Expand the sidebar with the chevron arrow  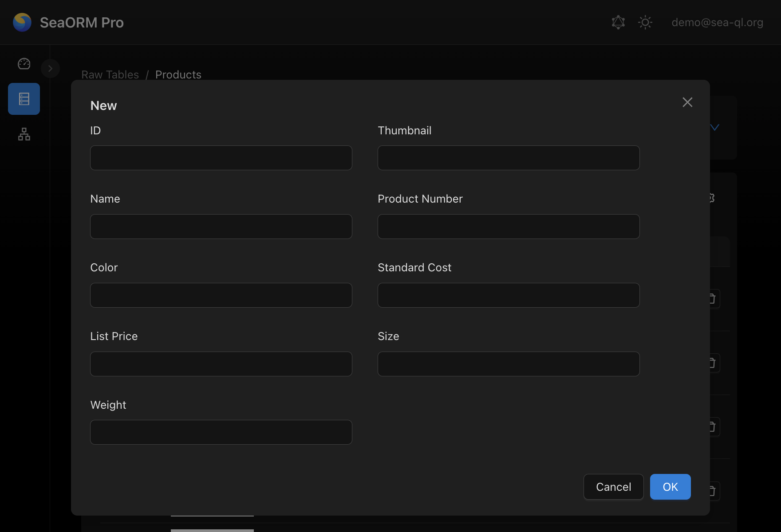[50, 69]
